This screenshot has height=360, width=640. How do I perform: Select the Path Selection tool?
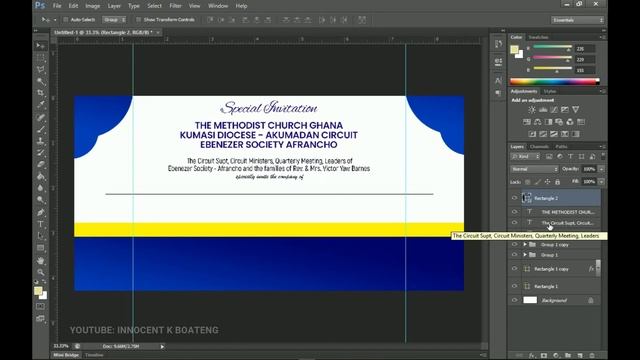point(40,236)
